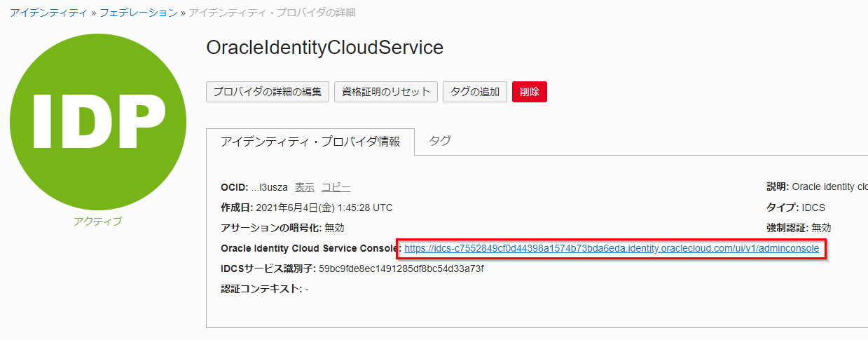This screenshot has height=340, width=868.
Task: Click the IDCSサービス識別子 value text
Action: pos(401,268)
